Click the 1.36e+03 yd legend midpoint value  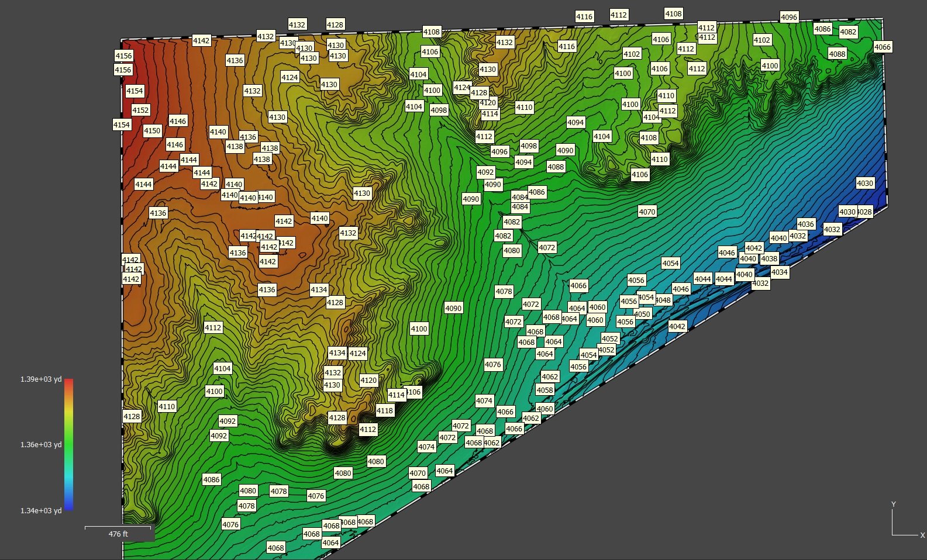[x=41, y=444]
